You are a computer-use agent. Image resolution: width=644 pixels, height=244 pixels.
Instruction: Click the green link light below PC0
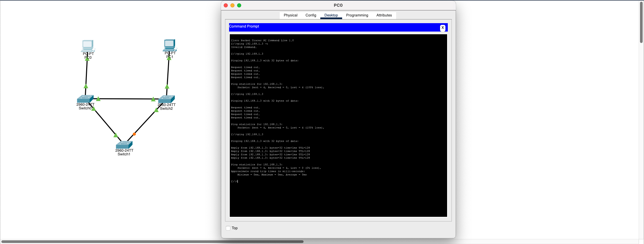coord(87,59)
